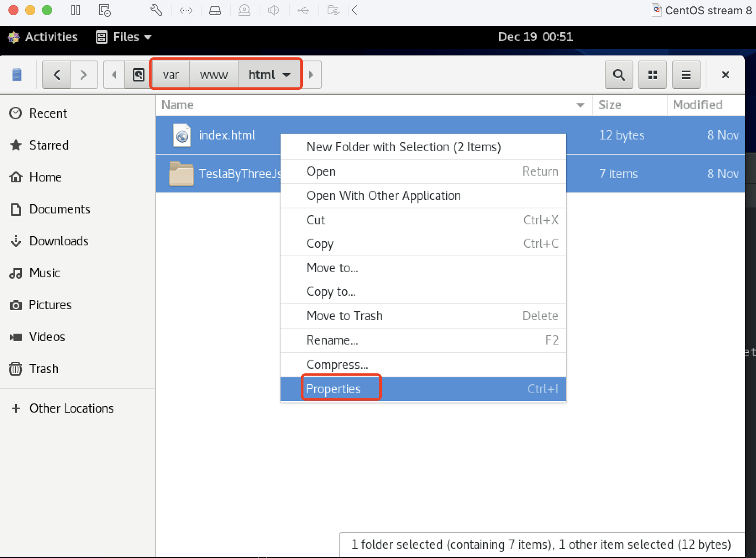Image resolution: width=756 pixels, height=558 pixels.
Task: Select Properties from the context menu
Action: pyautogui.click(x=333, y=389)
